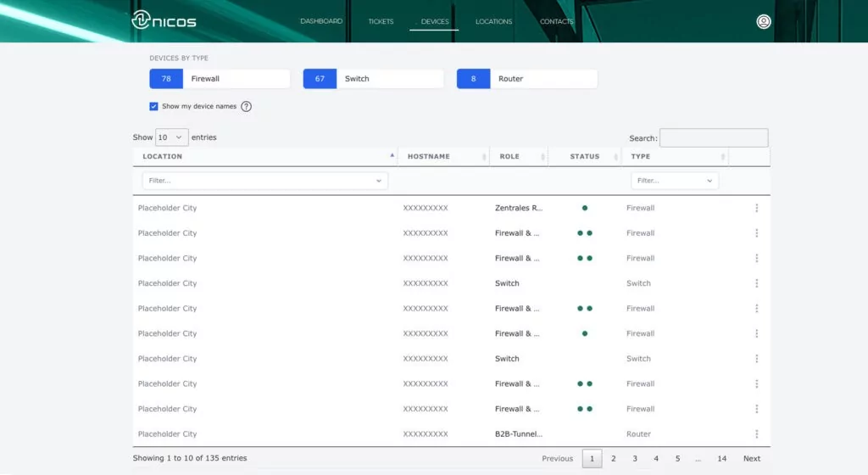Jump to pagination page 2

point(614,458)
